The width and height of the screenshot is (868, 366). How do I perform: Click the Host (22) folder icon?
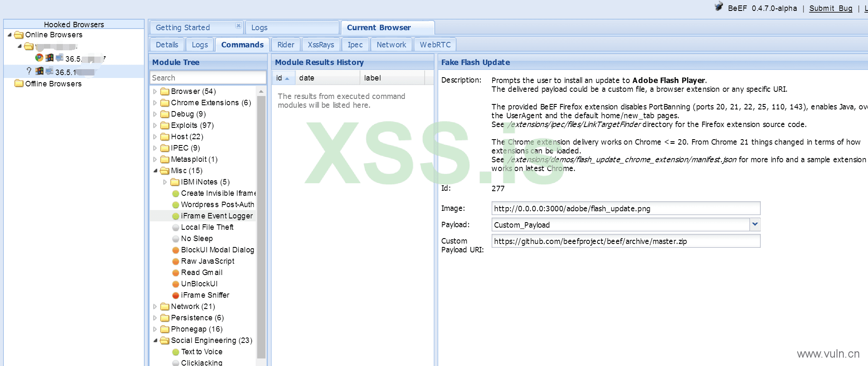click(x=165, y=137)
